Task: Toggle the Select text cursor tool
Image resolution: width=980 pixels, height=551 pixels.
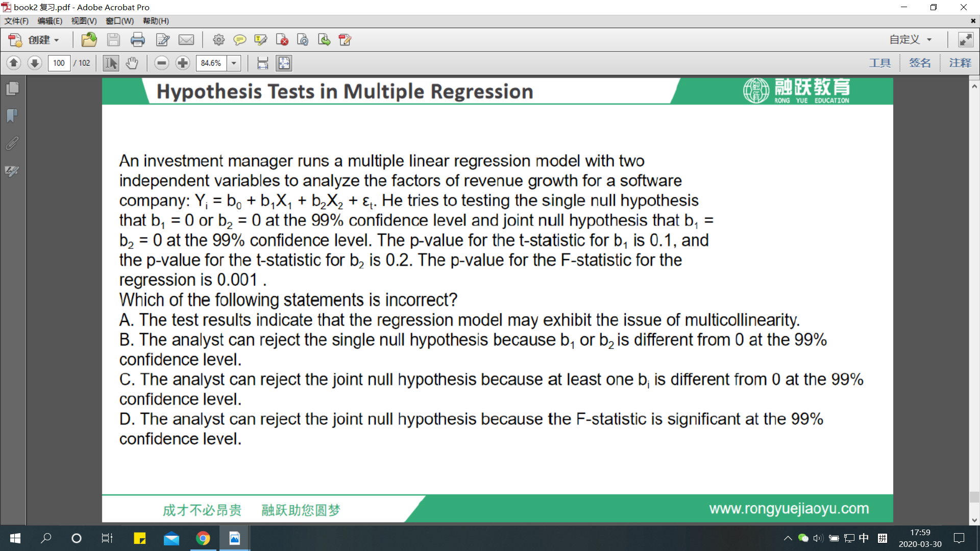Action: coord(111,63)
